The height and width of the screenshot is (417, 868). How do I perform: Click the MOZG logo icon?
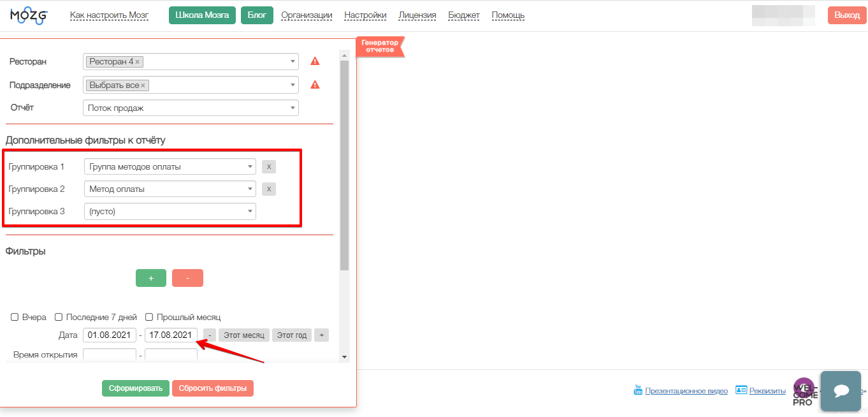pyautogui.click(x=29, y=16)
